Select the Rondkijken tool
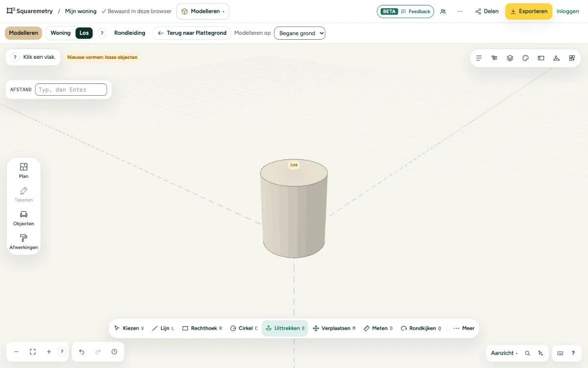This screenshot has height=368, width=588. [421, 328]
